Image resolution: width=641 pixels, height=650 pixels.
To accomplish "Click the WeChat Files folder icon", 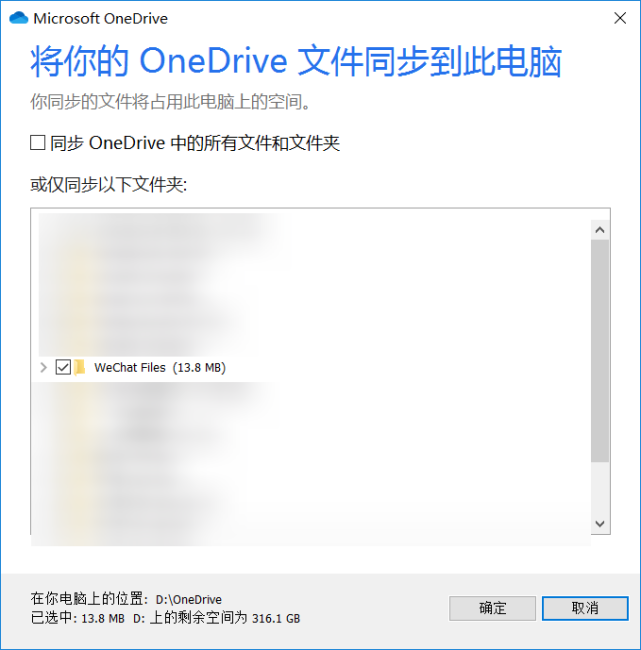I will 80,367.
